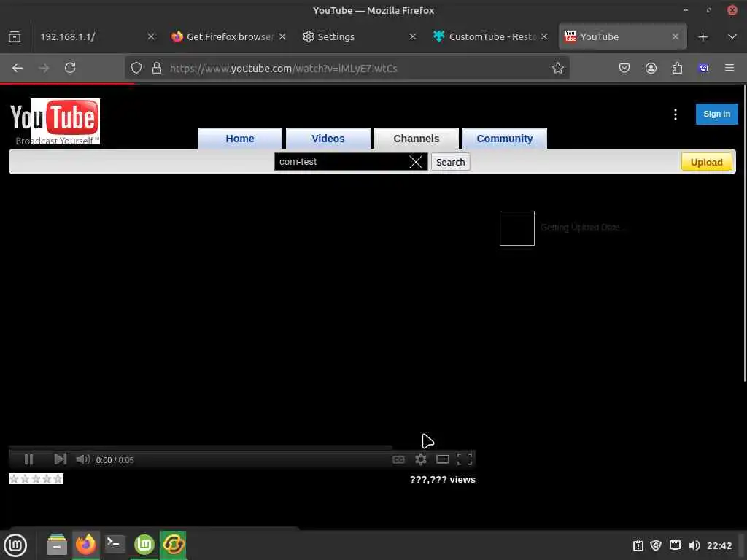Click the Firefox taskbar icon
The image size is (747, 560).
click(x=86, y=544)
